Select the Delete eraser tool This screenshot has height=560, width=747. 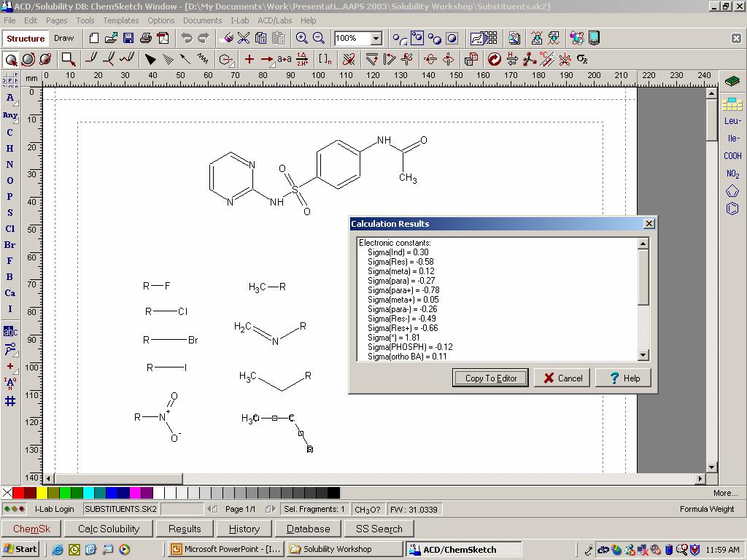[x=228, y=38]
